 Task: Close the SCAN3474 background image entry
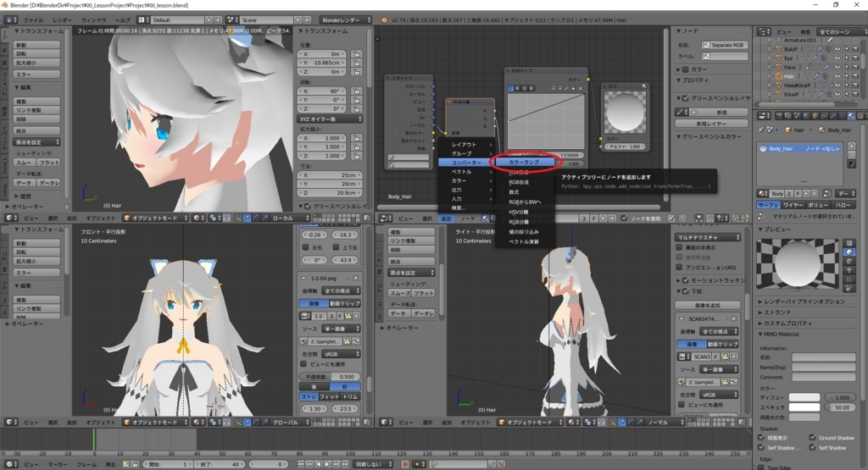[x=733, y=319]
